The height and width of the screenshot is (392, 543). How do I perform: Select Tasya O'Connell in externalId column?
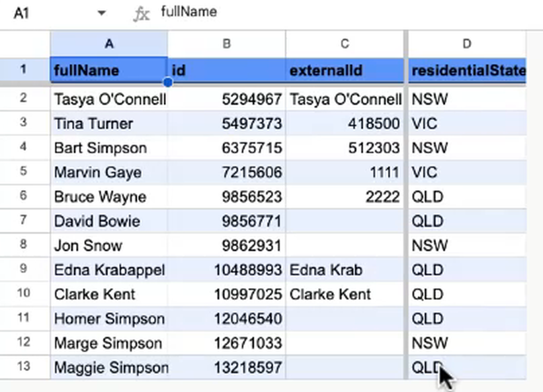pyautogui.click(x=345, y=99)
